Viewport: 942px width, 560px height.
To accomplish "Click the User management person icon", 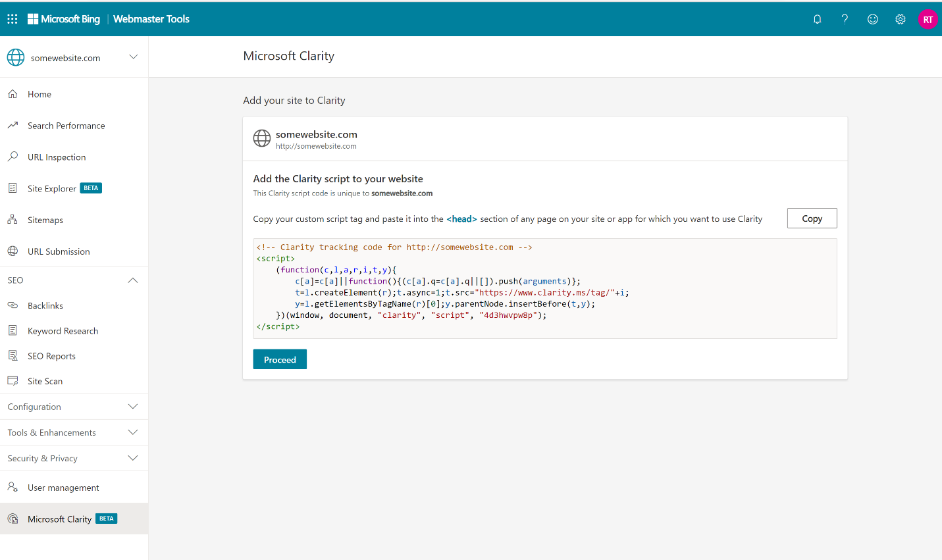I will tap(13, 487).
